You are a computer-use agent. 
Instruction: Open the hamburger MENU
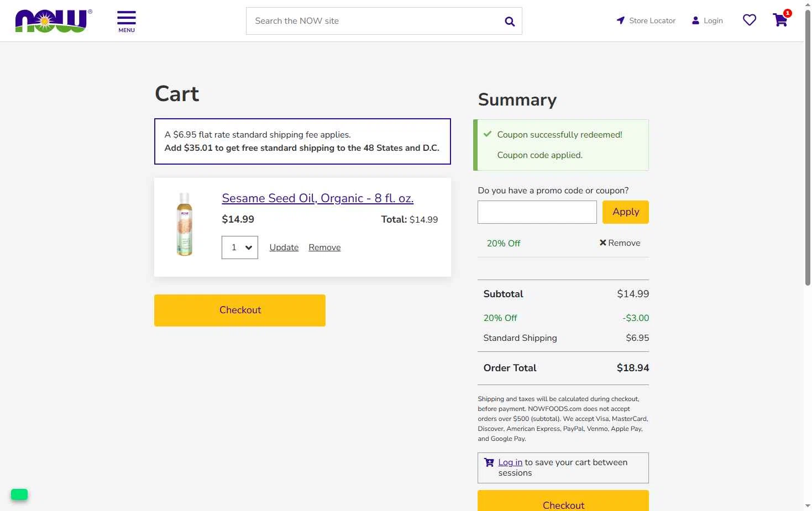[x=127, y=22]
